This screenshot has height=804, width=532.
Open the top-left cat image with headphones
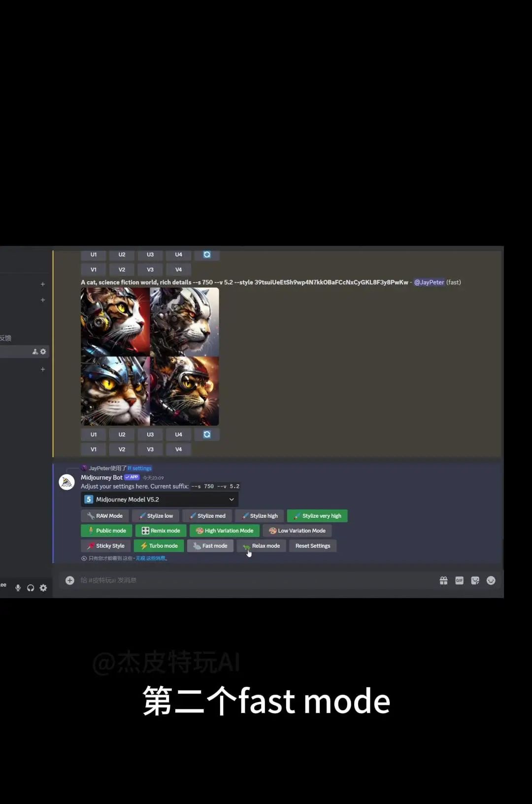tap(115, 322)
